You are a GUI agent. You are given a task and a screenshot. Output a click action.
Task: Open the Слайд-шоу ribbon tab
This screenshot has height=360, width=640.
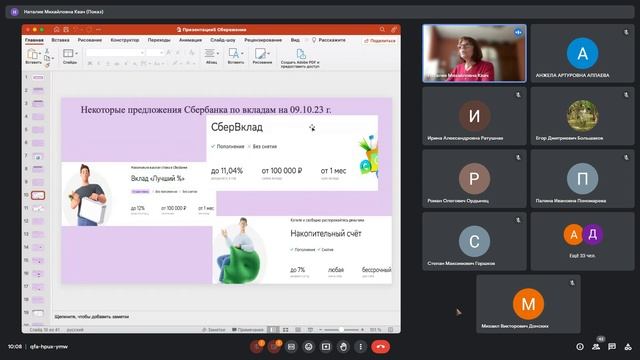223,40
